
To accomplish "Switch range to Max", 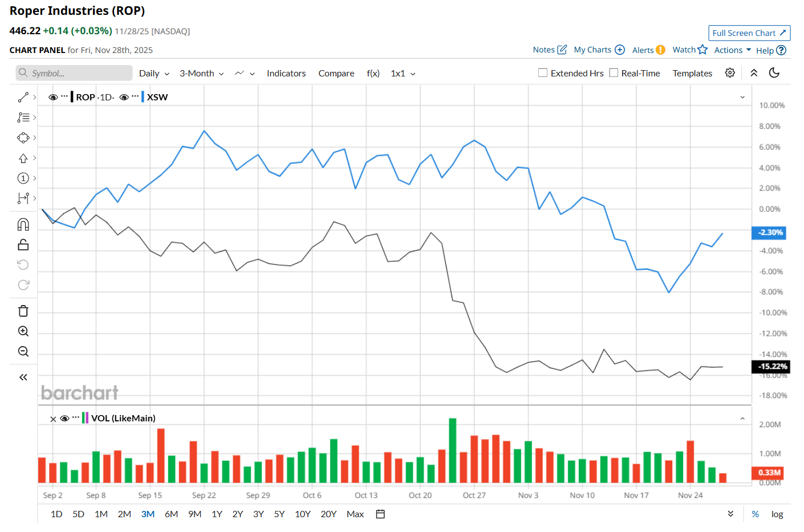I will coord(355,514).
